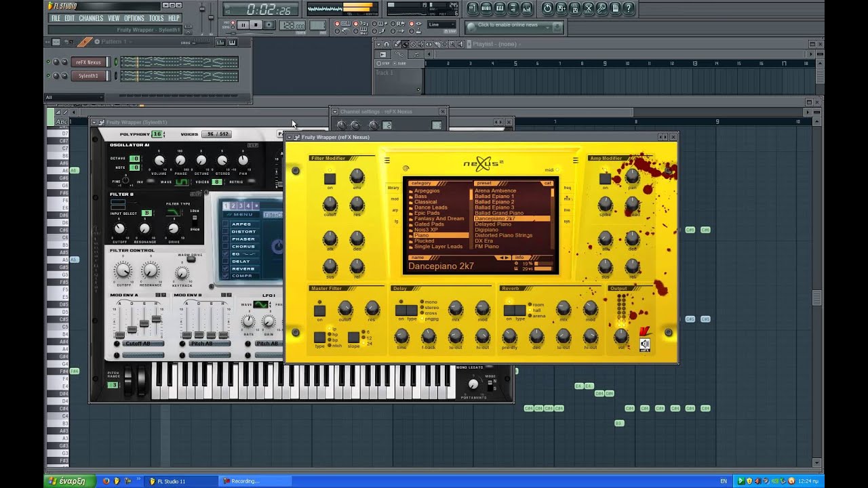Click the help question mark toolbar icon
The height and width of the screenshot is (488, 868).
629,9
